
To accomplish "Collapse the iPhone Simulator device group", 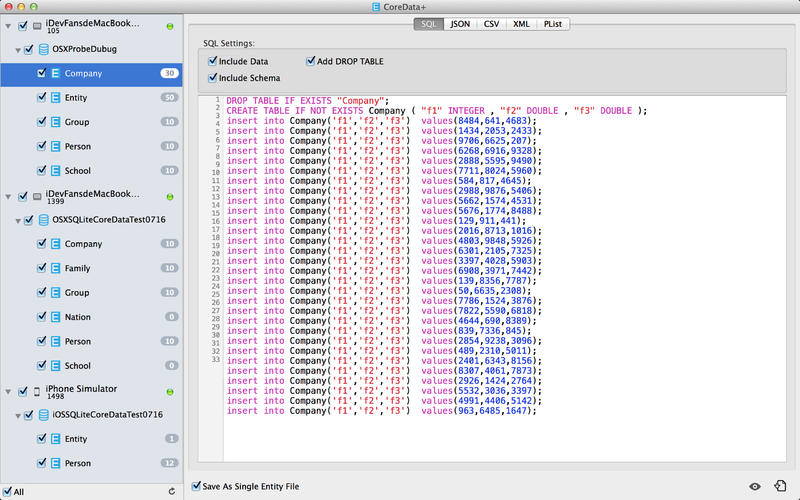I will 8,392.
